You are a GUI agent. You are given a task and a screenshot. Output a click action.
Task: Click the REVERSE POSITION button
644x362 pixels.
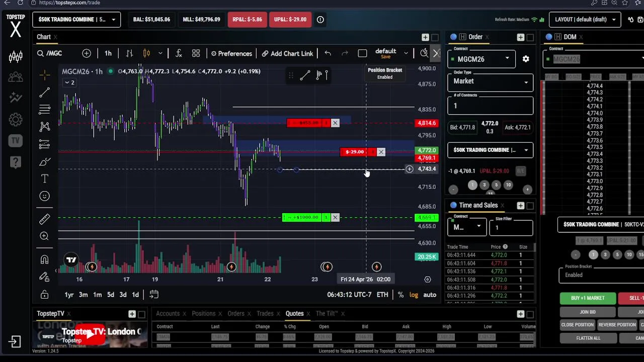tap(617, 325)
